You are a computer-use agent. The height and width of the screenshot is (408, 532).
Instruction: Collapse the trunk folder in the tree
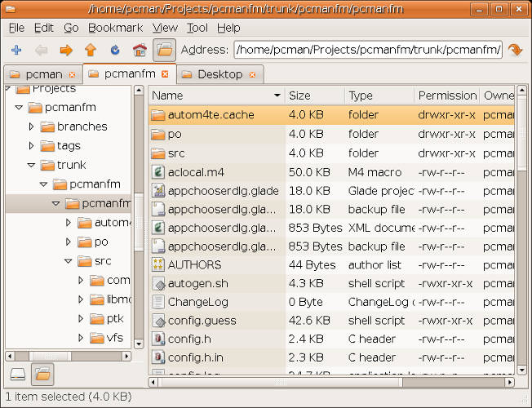click(x=32, y=165)
